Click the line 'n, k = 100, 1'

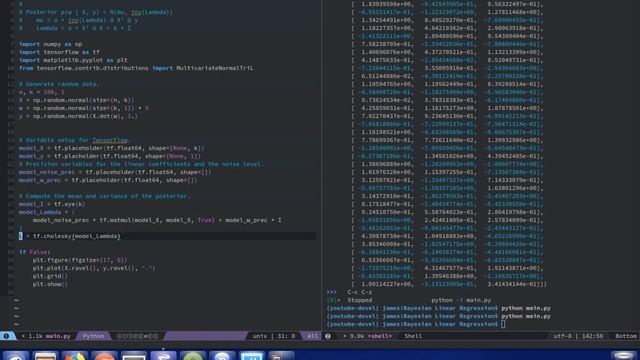click(x=42, y=92)
